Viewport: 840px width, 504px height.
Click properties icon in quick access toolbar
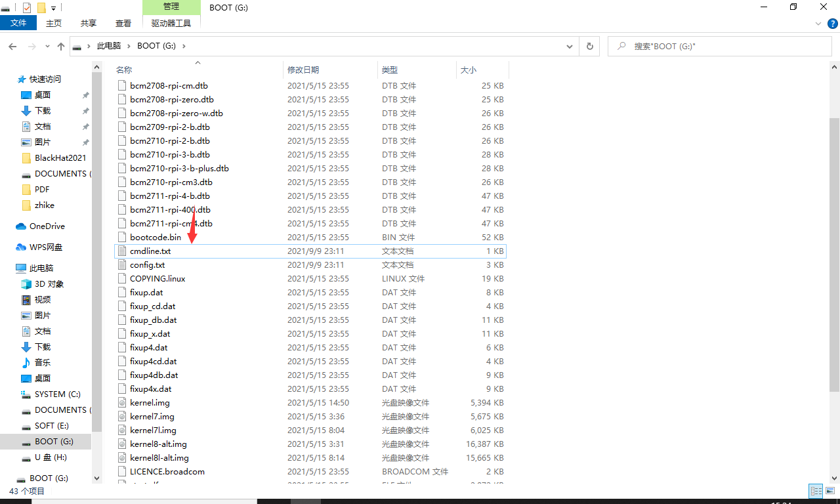click(27, 7)
